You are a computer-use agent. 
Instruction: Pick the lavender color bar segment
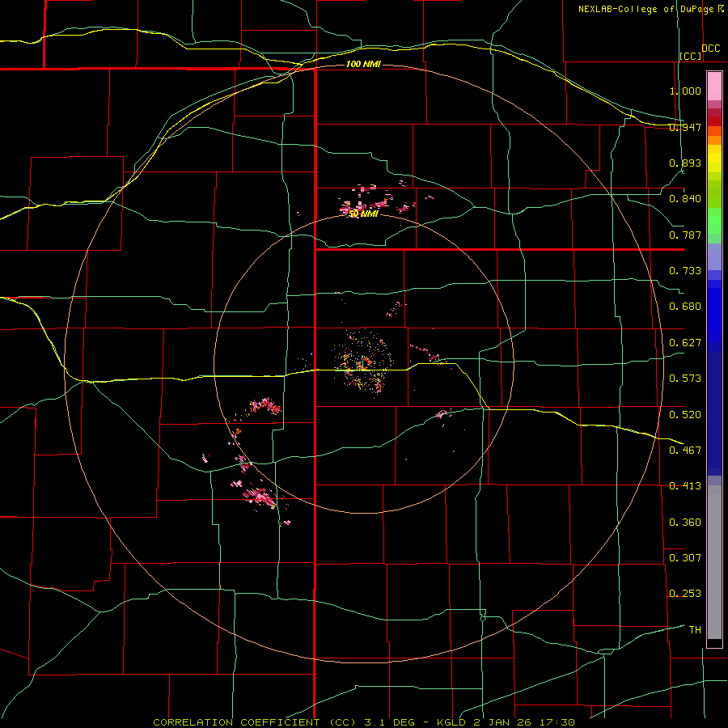[x=714, y=256]
